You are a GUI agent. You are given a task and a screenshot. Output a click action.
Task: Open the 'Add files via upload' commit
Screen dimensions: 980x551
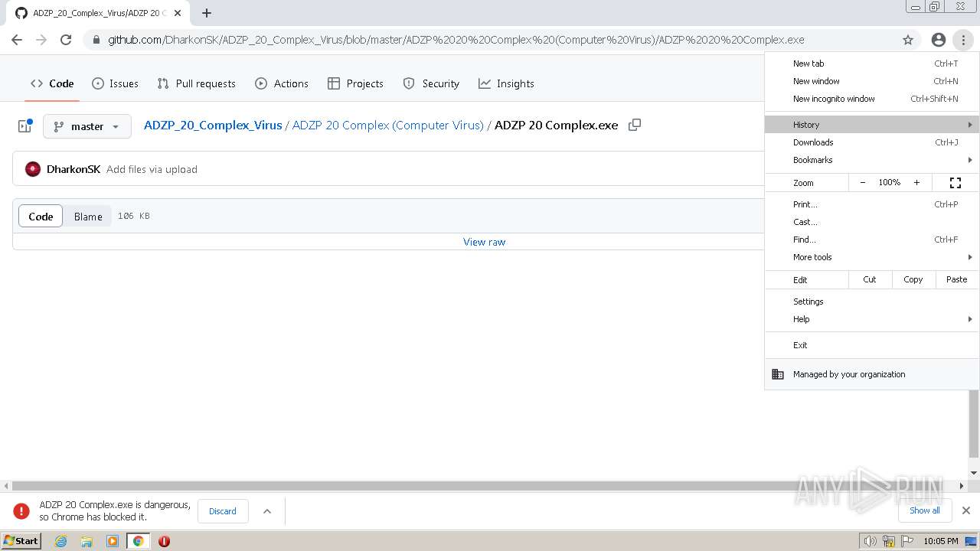click(152, 169)
